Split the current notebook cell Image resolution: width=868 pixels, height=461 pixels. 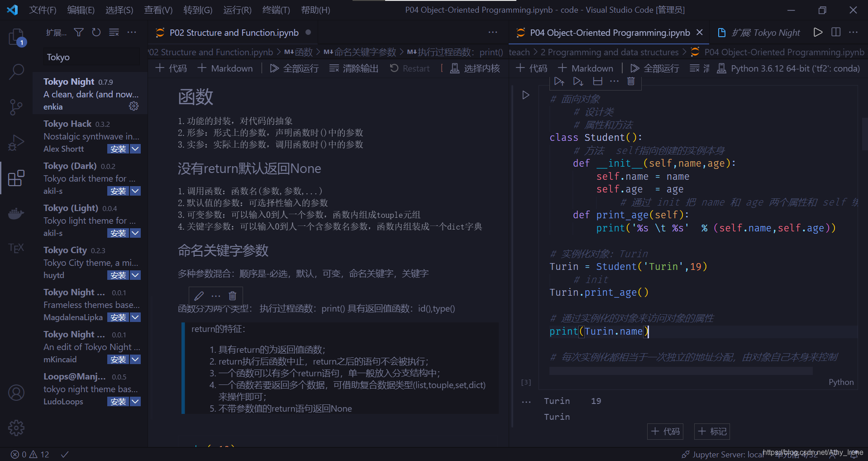pyautogui.click(x=597, y=81)
